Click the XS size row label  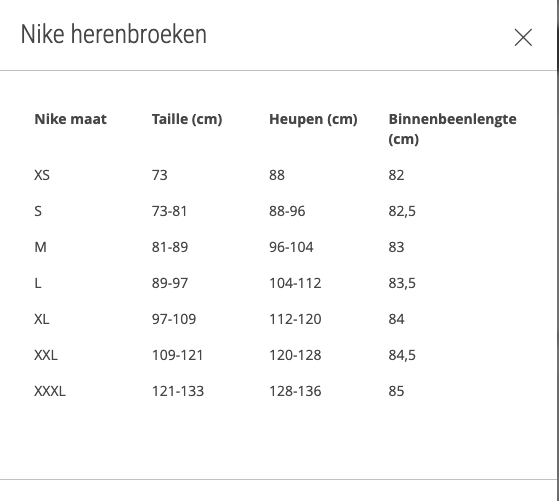pos(42,175)
